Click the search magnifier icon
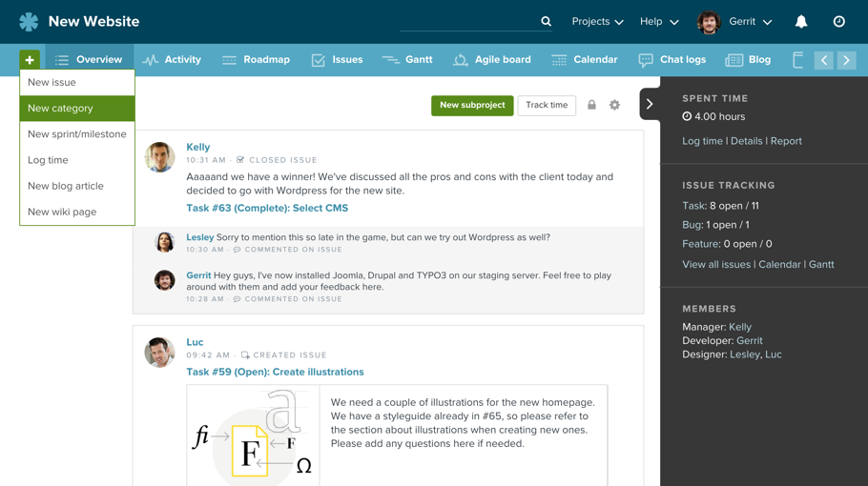Image resolution: width=868 pixels, height=486 pixels. [x=546, y=21]
